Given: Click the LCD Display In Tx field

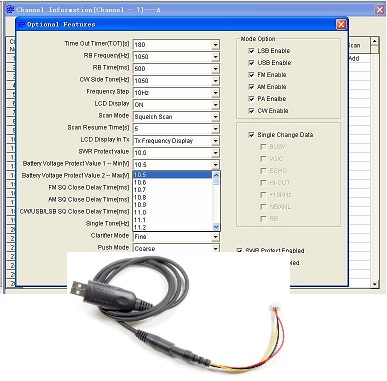Looking at the screenshot, I should pos(176,141).
